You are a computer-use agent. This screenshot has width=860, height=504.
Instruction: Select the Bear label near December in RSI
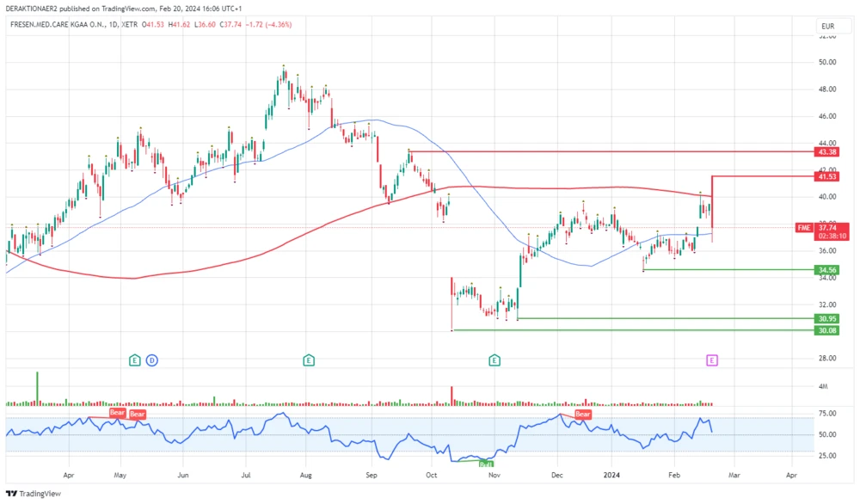pyautogui.click(x=582, y=415)
